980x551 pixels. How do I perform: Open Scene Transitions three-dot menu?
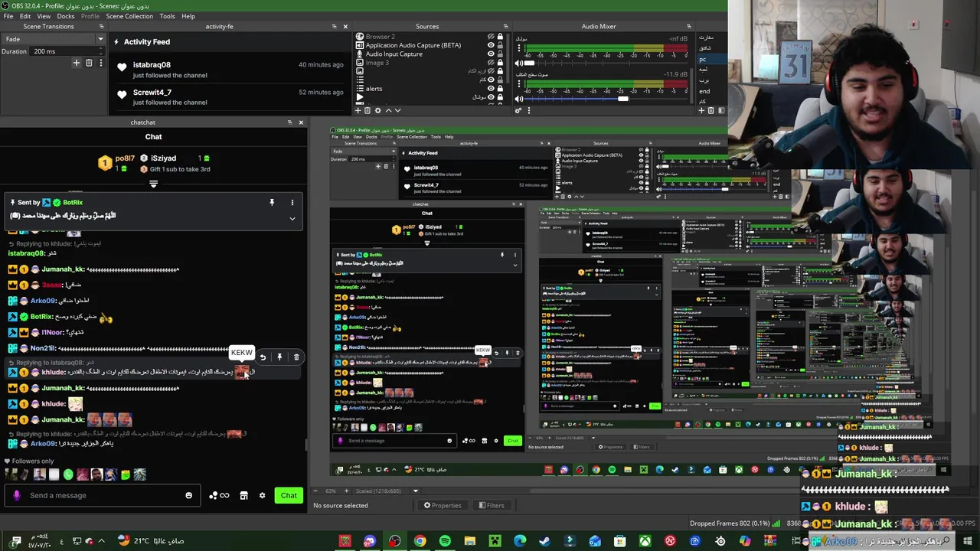coord(100,63)
